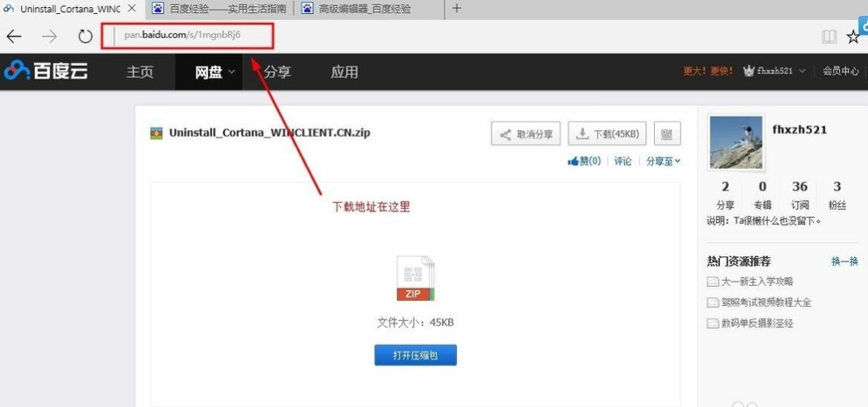Viewport: 868px width, 407px height.
Task: Open the 主页 navigation item
Action: coord(139,72)
